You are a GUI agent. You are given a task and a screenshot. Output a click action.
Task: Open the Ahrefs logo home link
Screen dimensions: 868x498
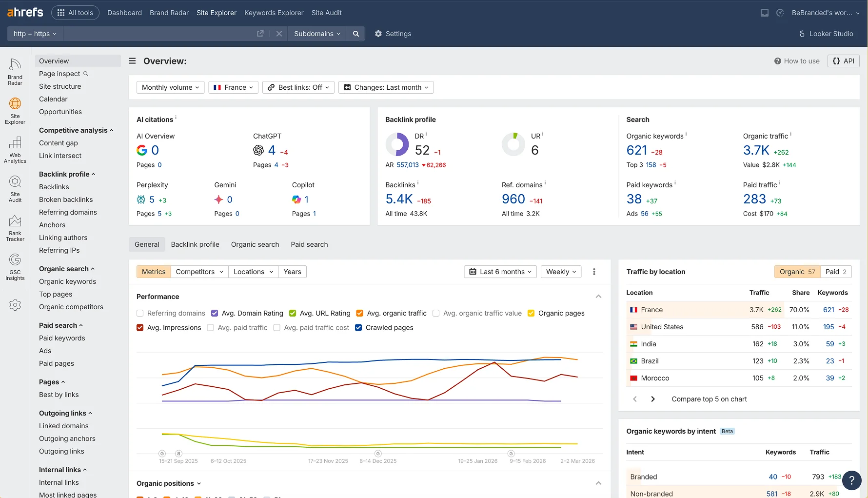[25, 12]
